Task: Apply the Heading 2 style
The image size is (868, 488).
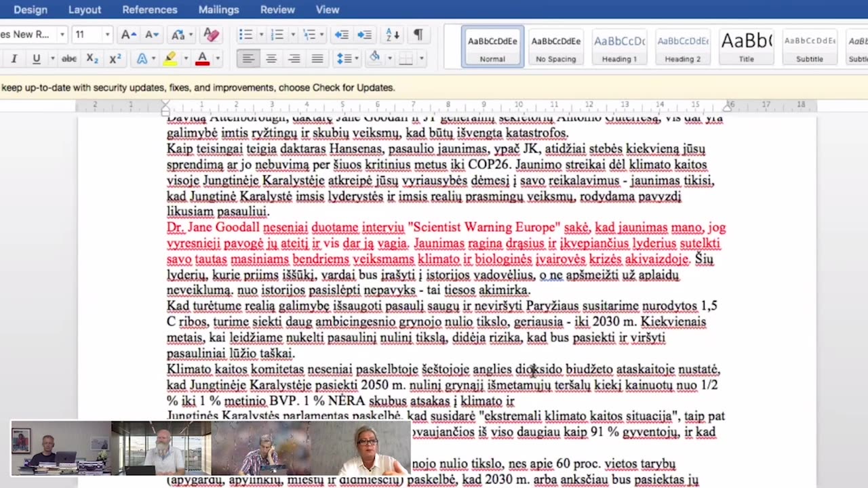Action: tap(683, 47)
